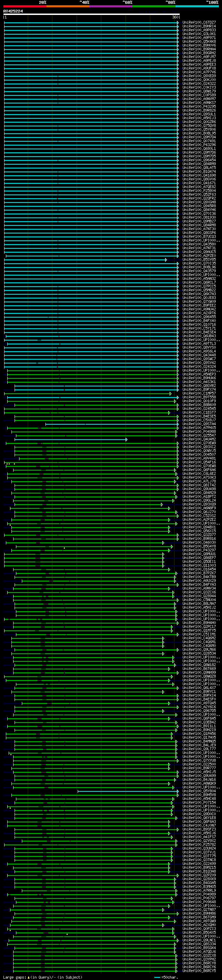The height and width of the screenshot is (980, 222).
Task: Click the cyan alignment bar for UniRef100_Q9STA4
Action: 112,424
